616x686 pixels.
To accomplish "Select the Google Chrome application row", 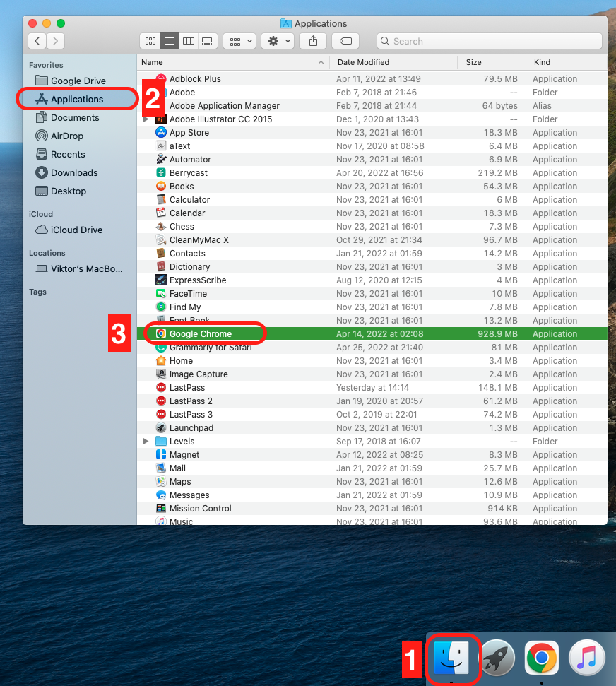I will pos(201,334).
